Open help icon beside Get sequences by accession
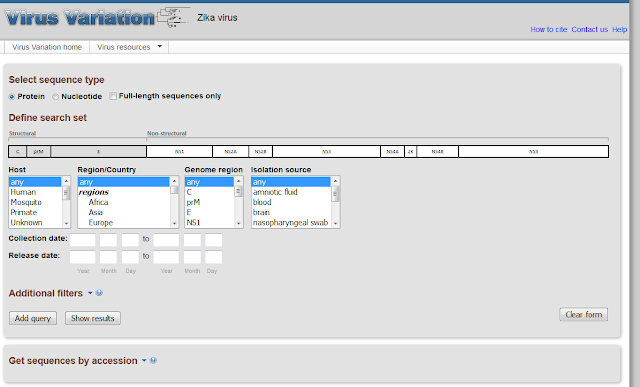 click(x=153, y=360)
